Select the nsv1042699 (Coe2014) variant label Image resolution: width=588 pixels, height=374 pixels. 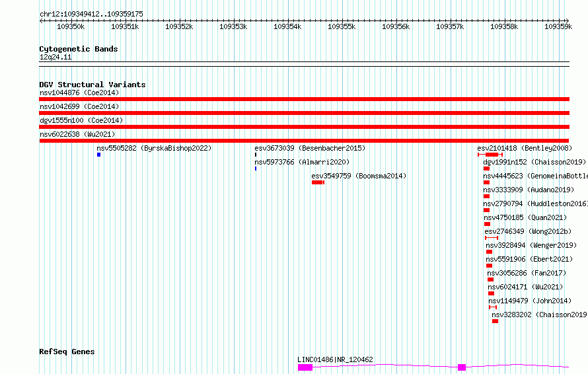pyautogui.click(x=79, y=106)
